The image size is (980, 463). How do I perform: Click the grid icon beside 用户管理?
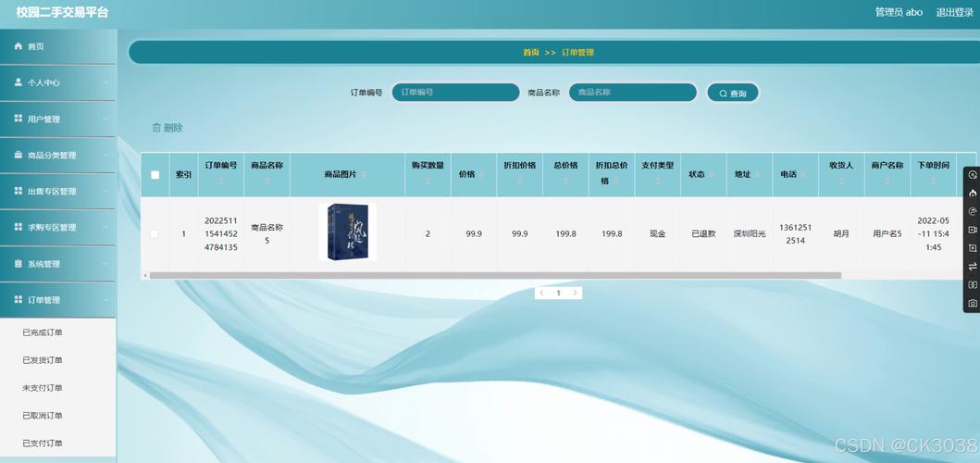(x=19, y=119)
